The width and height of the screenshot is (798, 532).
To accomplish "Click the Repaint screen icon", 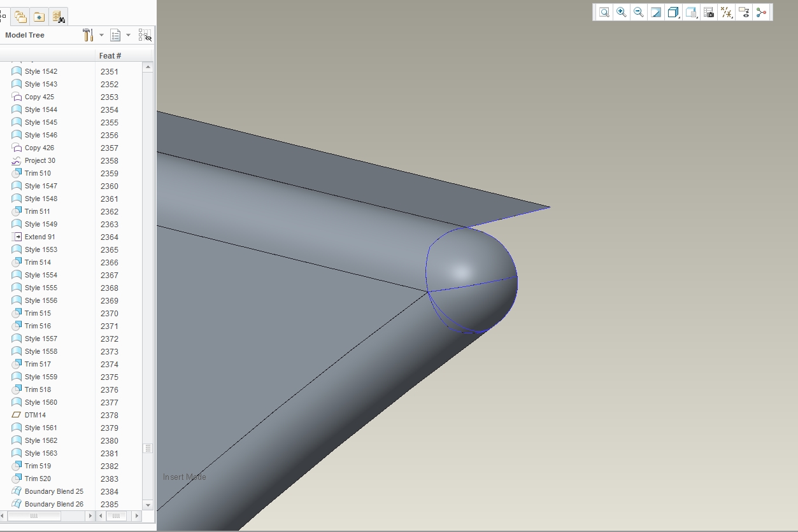I will click(655, 12).
